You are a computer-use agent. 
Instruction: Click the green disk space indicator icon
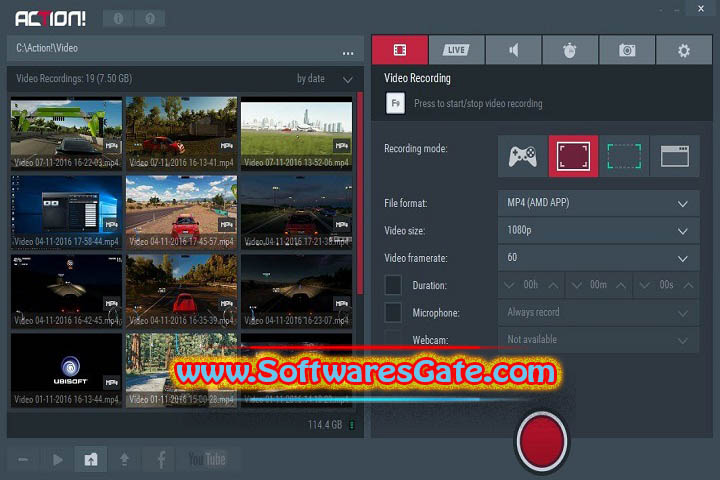click(x=352, y=425)
